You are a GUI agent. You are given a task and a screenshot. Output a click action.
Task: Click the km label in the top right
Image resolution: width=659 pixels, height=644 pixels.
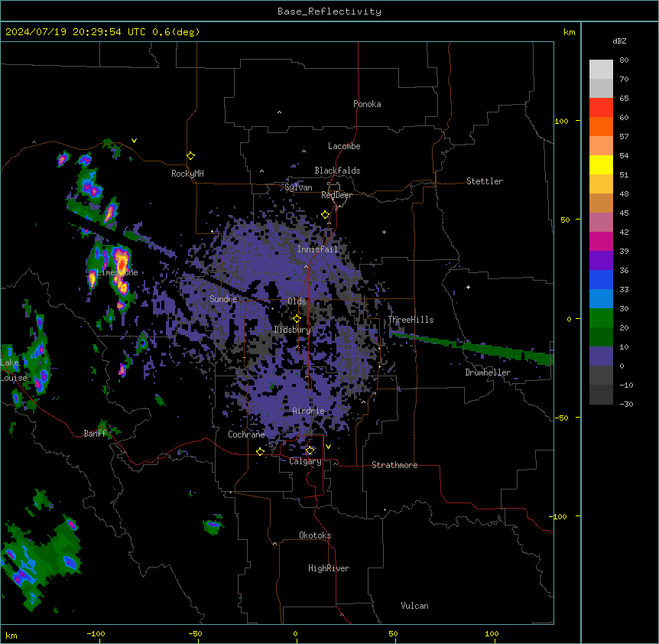tap(569, 32)
